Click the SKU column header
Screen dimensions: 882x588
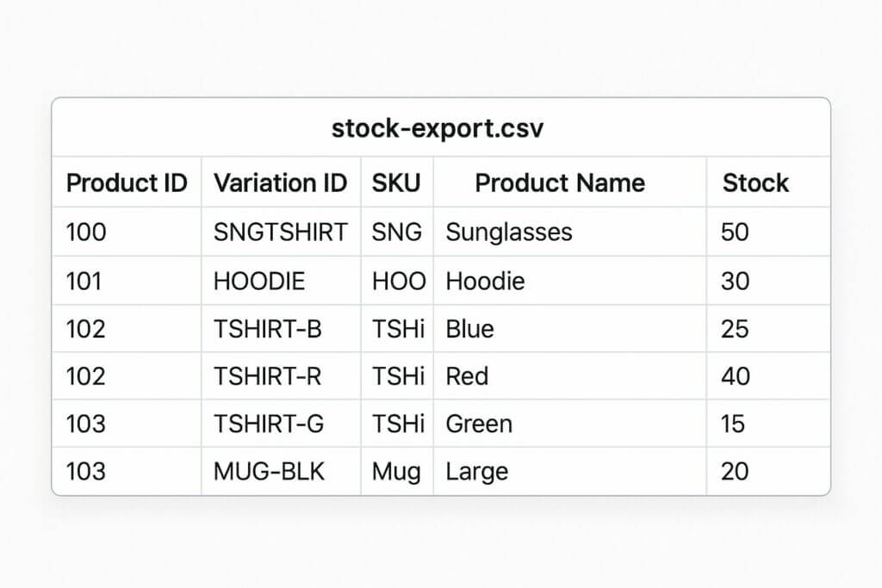point(396,183)
